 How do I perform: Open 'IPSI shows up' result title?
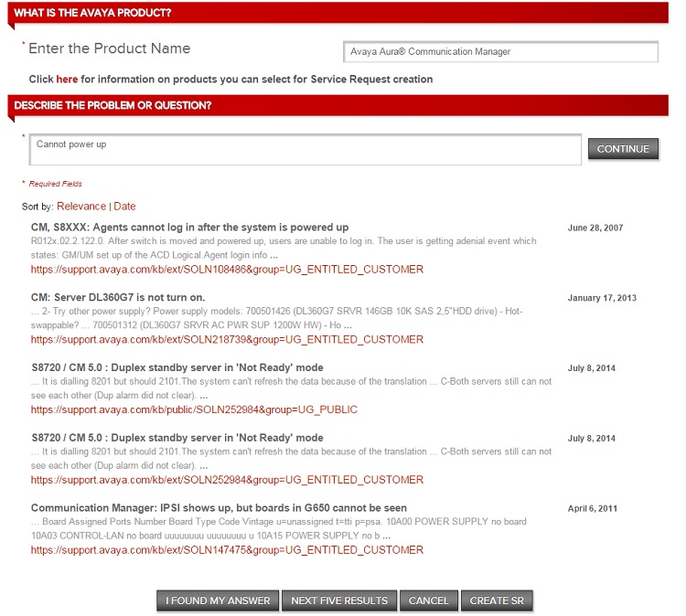[x=219, y=507]
